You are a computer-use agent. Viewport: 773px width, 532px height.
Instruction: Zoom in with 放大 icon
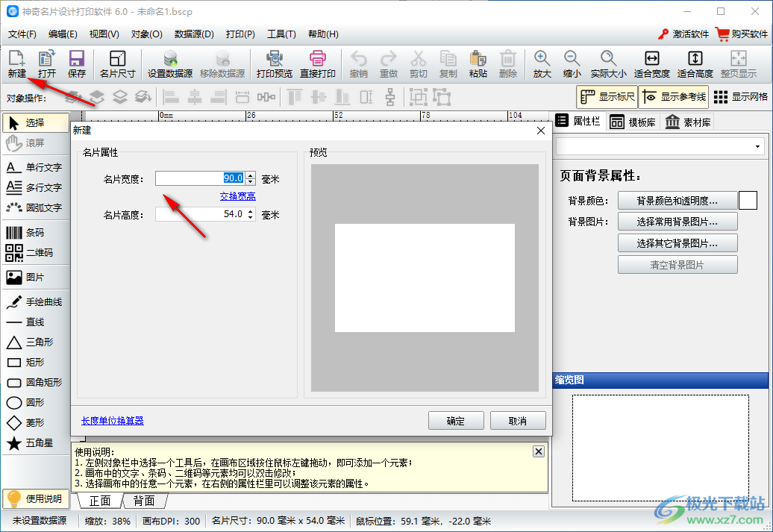[x=542, y=64]
